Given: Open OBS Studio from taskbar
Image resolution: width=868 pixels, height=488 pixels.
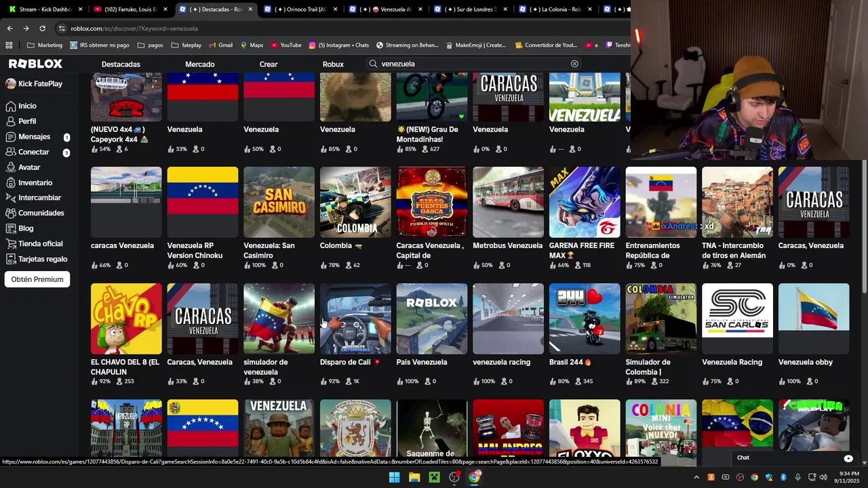Looking at the screenshot, I should coord(454,477).
